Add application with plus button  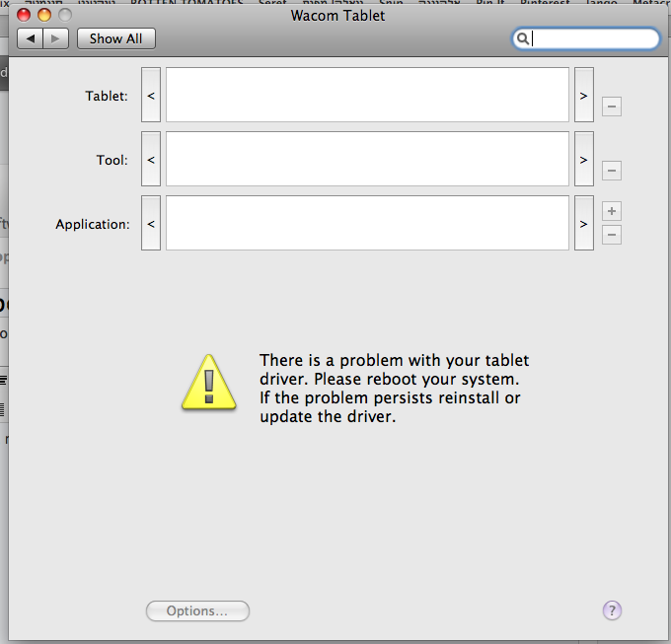[x=612, y=211]
